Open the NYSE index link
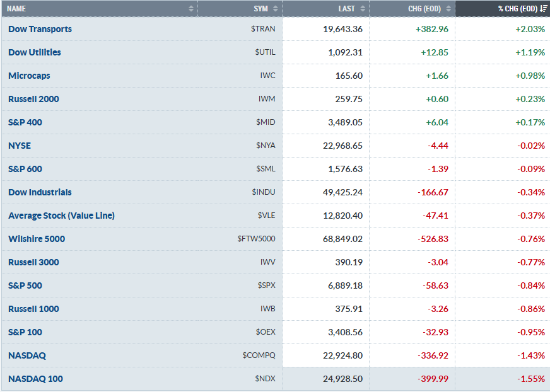The width and height of the screenshot is (550, 392). click(20, 146)
